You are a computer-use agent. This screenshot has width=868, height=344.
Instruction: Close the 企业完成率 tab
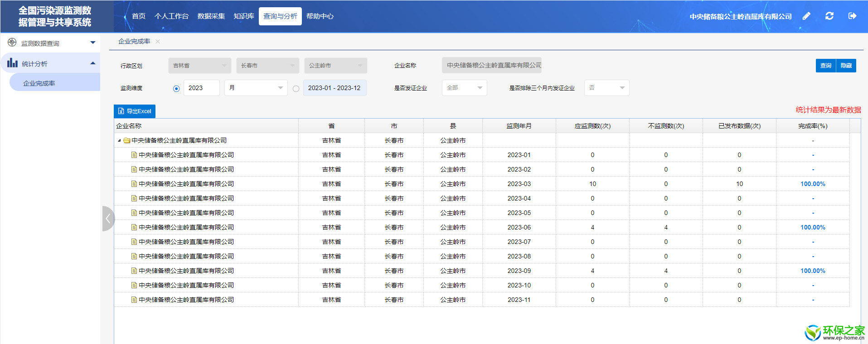pos(158,41)
